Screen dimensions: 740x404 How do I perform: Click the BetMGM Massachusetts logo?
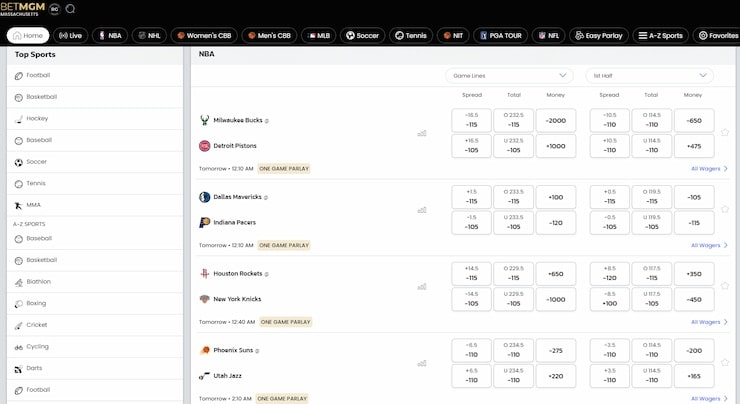(x=23, y=8)
